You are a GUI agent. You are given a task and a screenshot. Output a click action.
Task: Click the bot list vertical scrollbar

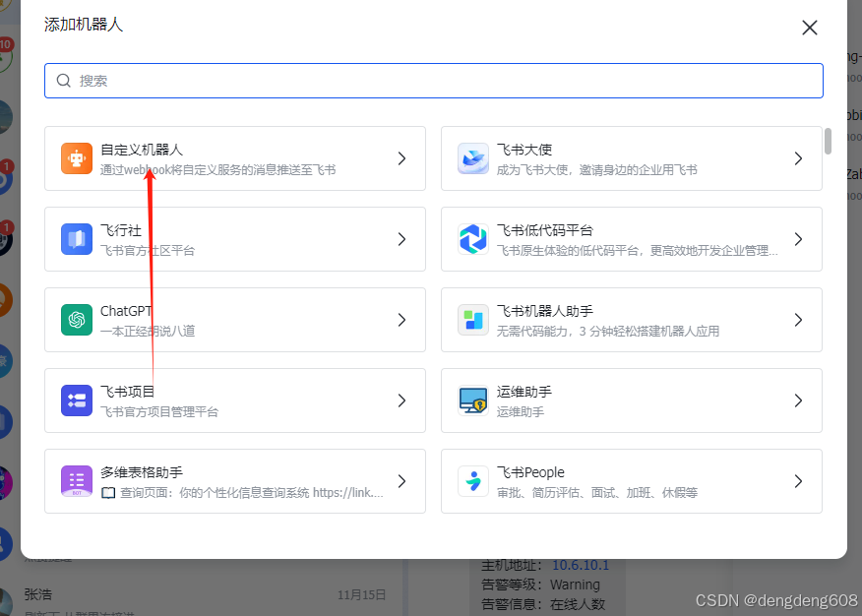click(828, 142)
